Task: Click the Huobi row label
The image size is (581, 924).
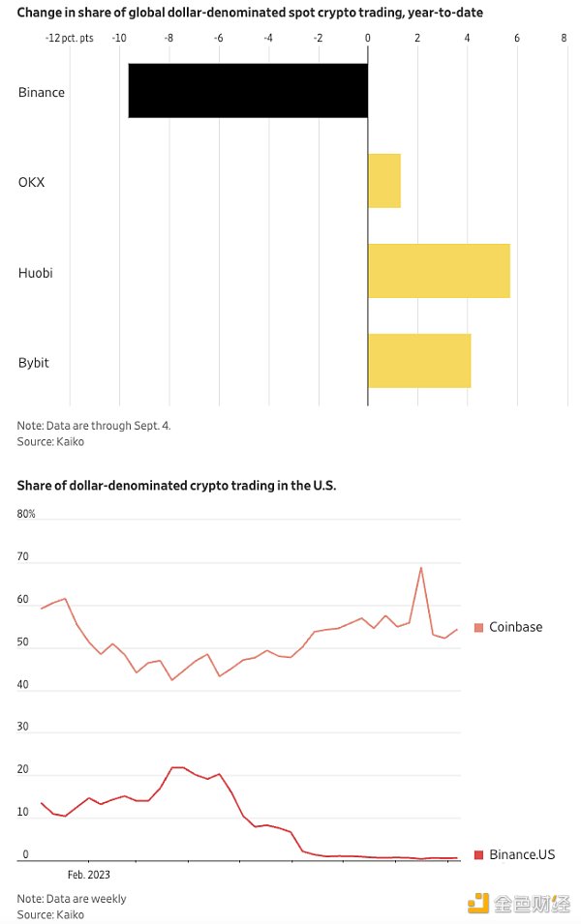Action: coord(35,272)
